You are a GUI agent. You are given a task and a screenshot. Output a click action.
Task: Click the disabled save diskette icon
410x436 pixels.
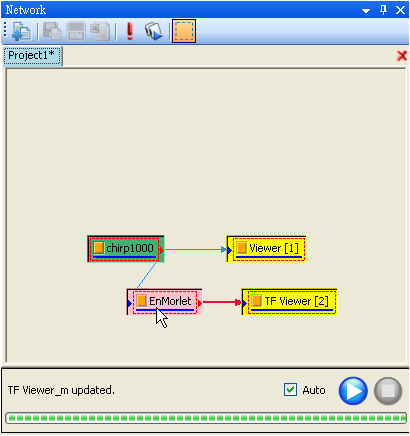tap(76, 32)
